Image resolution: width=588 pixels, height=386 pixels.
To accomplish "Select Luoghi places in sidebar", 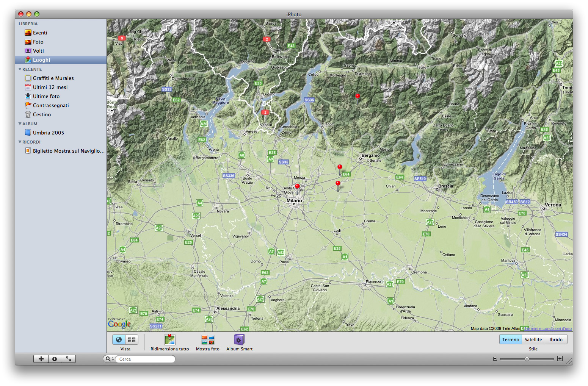I will pyautogui.click(x=61, y=60).
